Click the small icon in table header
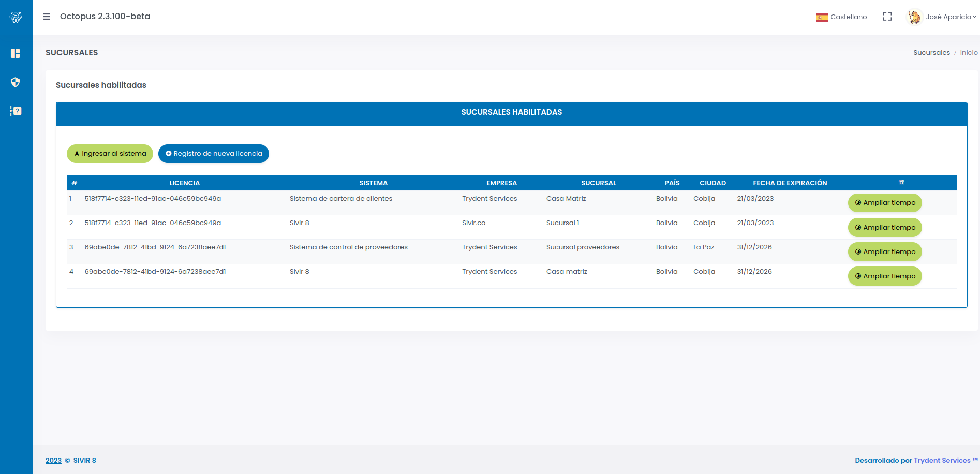 pyautogui.click(x=901, y=183)
